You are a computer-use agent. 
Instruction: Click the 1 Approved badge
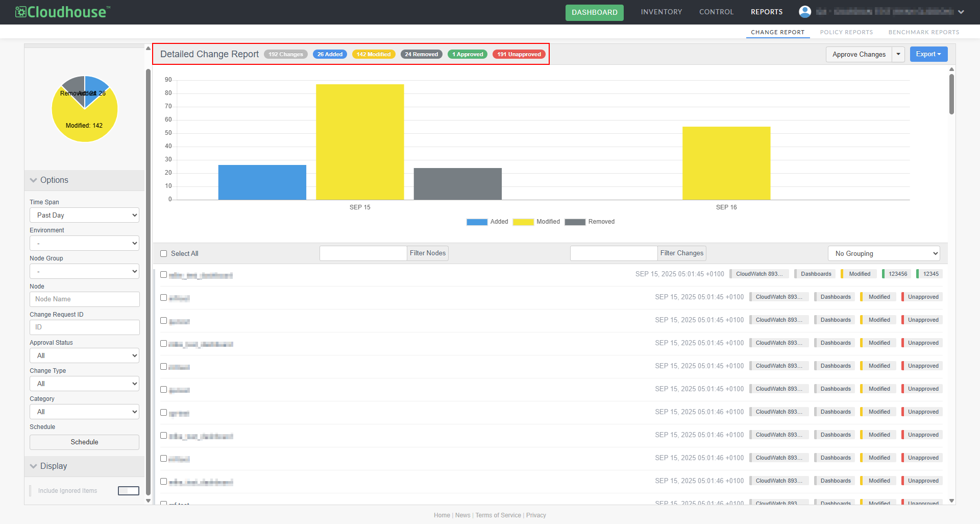468,54
